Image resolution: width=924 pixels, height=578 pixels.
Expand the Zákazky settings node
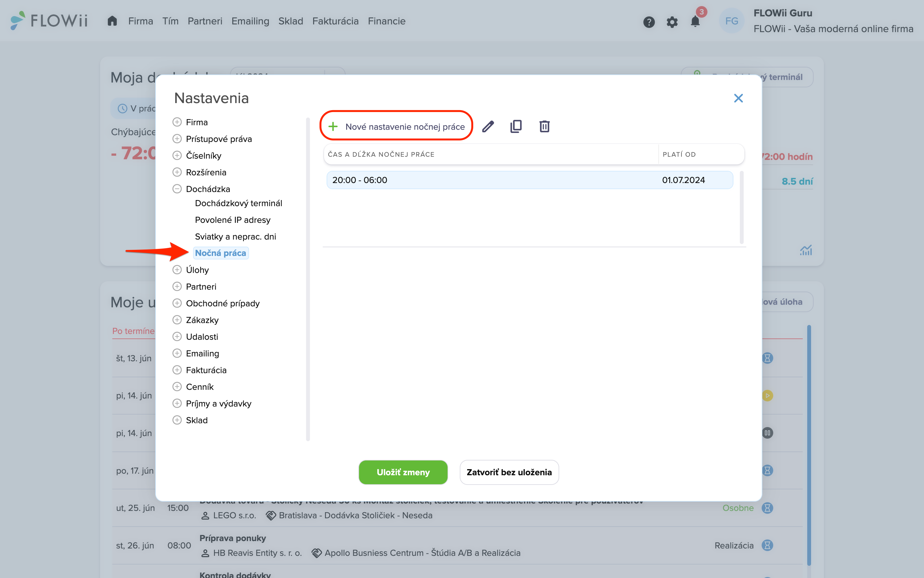(x=177, y=320)
